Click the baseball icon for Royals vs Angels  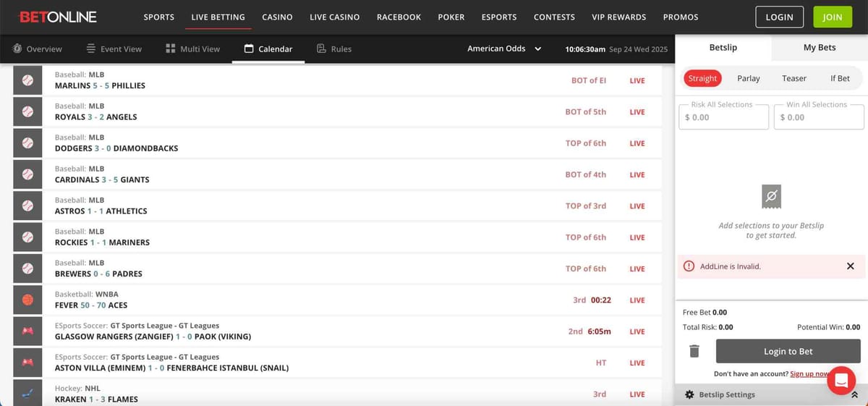point(27,111)
